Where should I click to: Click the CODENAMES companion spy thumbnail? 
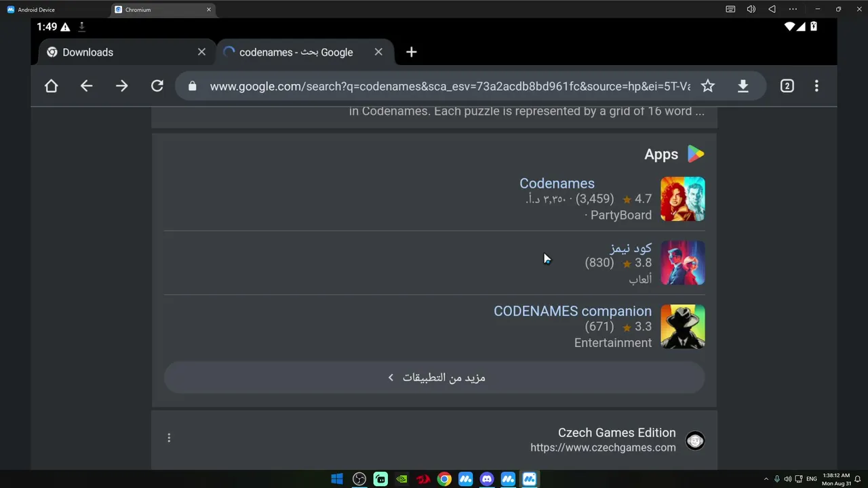(683, 327)
